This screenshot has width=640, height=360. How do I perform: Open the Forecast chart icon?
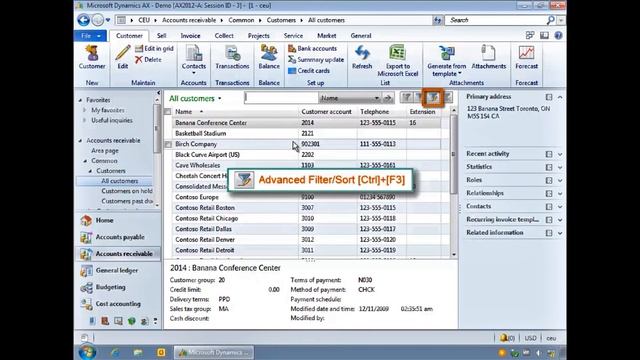click(527, 53)
